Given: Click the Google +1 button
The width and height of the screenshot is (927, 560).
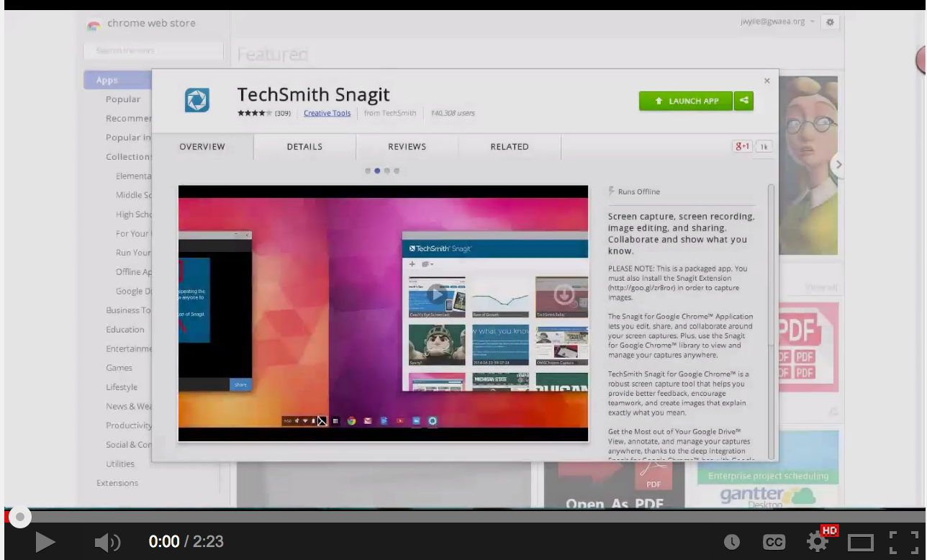Looking at the screenshot, I should click(x=742, y=146).
